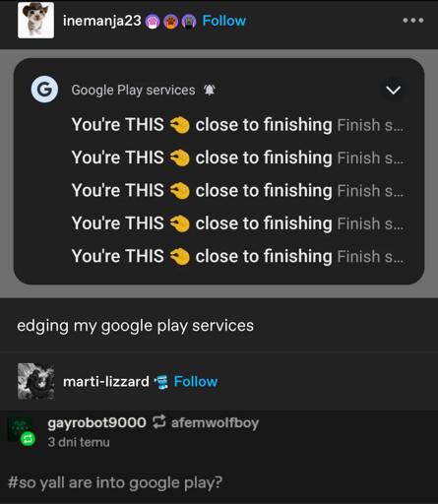Open afemwolfboy's blog
438x504 pixels.
pyautogui.click(x=215, y=422)
